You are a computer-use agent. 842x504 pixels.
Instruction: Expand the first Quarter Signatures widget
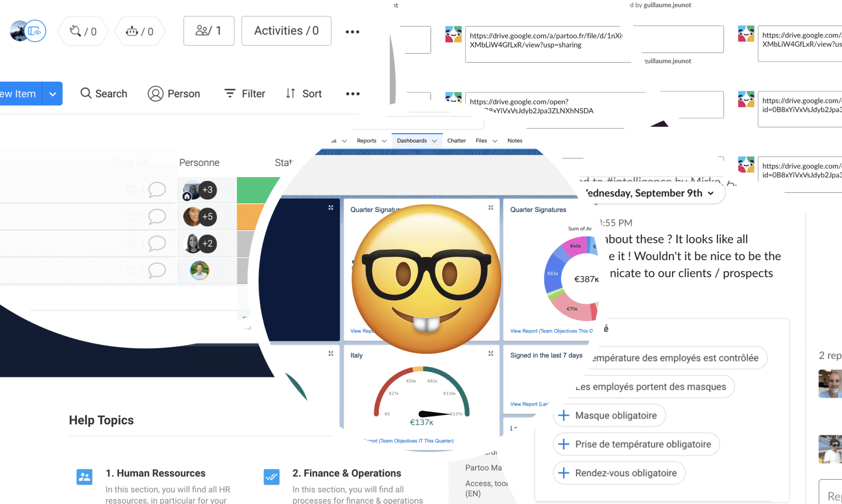(490, 207)
